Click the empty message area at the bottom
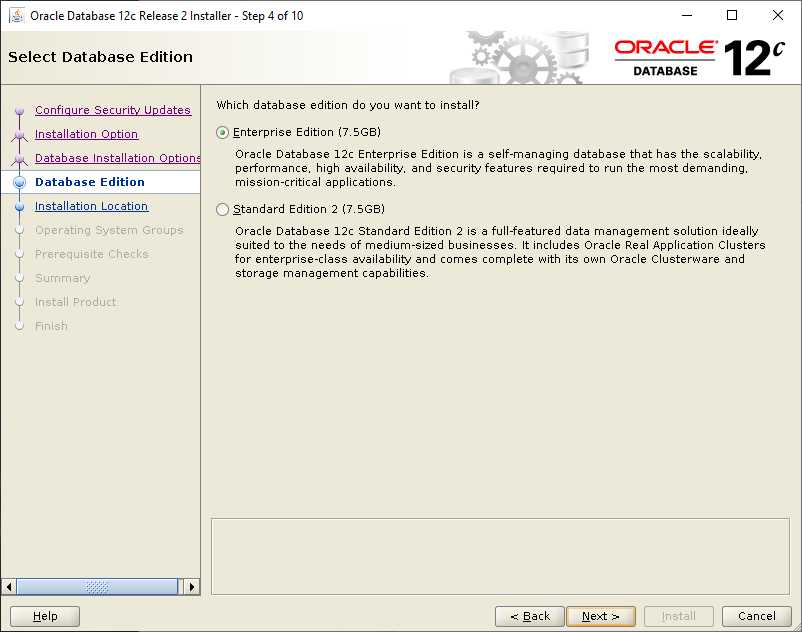This screenshot has width=802, height=632. coord(500,556)
